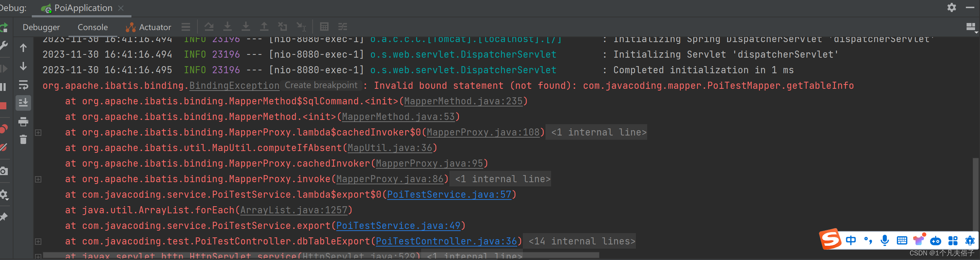The image size is (980, 260).
Task: Open debugger settings gear in left strip
Action: (4, 195)
